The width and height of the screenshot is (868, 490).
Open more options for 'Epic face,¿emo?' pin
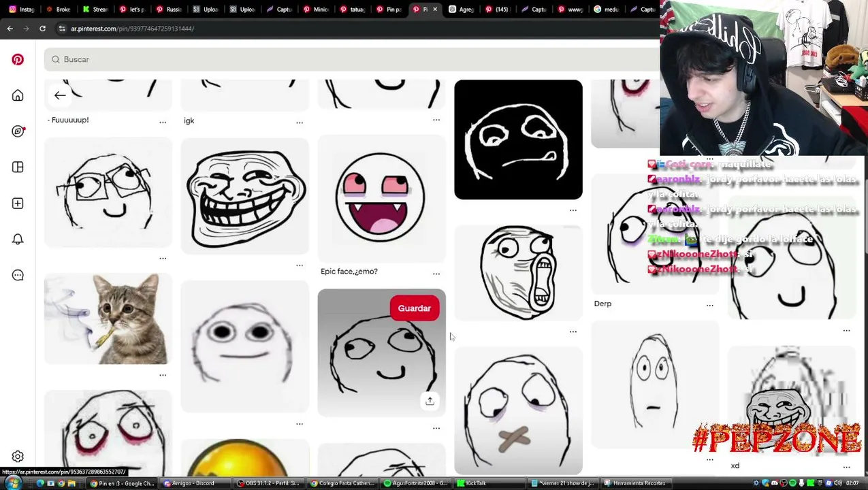pos(436,274)
